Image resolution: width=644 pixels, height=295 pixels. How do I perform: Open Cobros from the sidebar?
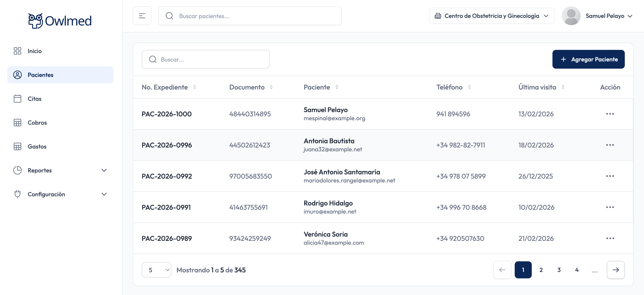tap(37, 123)
